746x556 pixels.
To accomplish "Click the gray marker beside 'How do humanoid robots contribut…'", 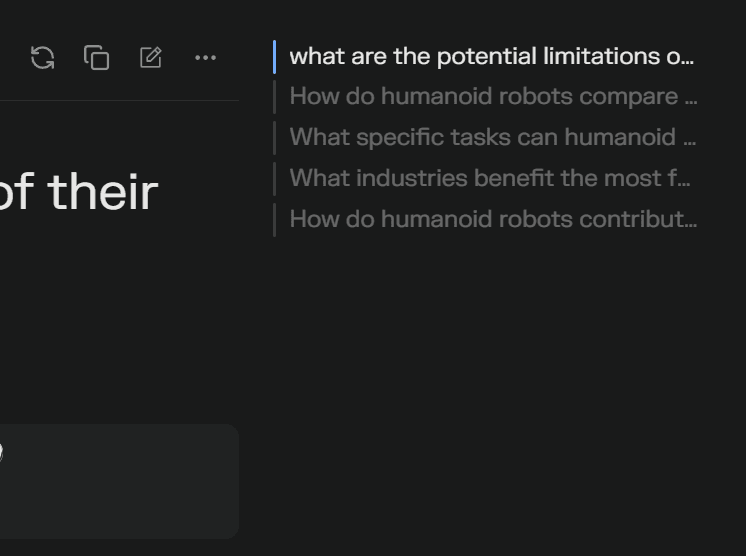I will pos(275,219).
